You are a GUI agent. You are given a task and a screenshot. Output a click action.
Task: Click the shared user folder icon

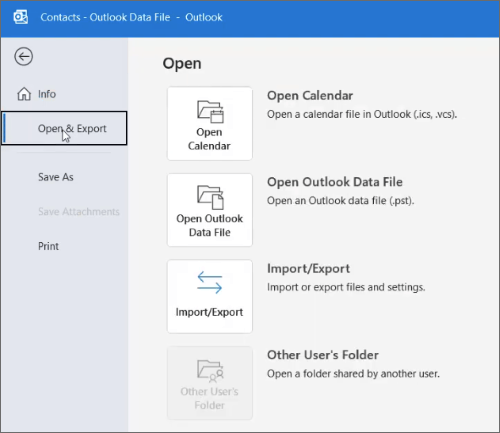click(210, 371)
